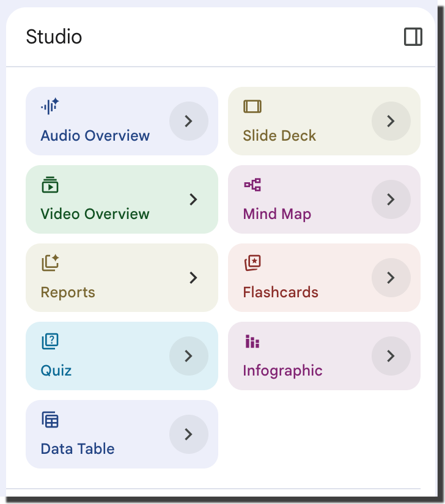Open Data Table chevron button
This screenshot has height=504, width=445.
189,434
